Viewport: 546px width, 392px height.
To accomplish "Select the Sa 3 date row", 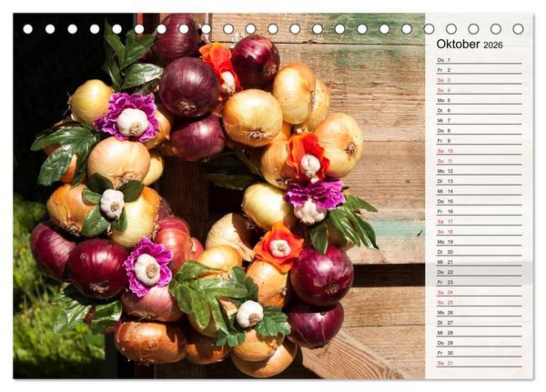I will click(x=480, y=80).
